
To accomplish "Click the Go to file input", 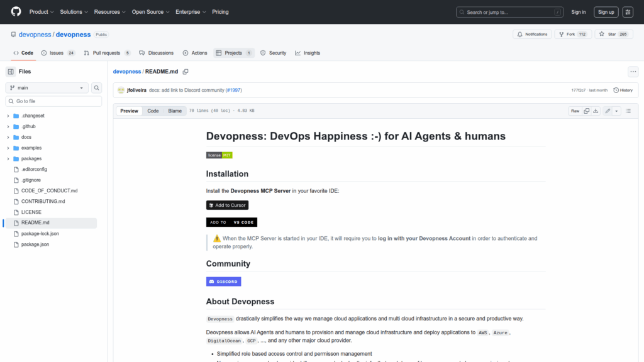I will [57, 101].
